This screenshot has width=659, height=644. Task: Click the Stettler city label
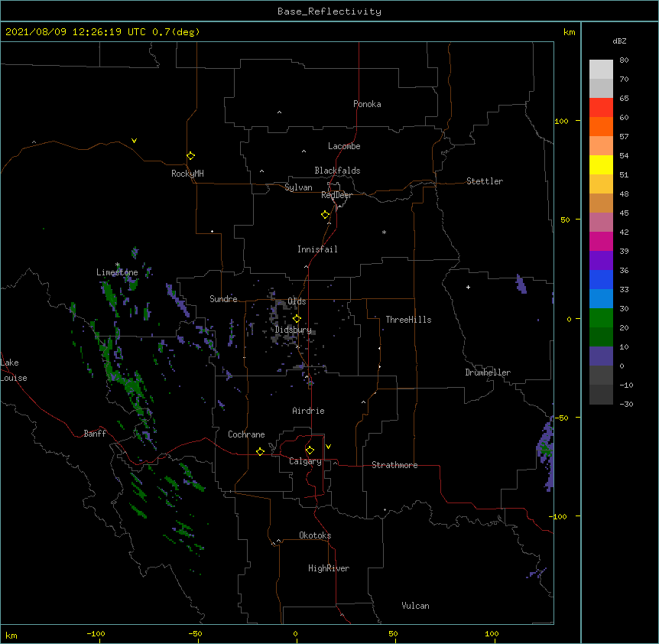485,181
